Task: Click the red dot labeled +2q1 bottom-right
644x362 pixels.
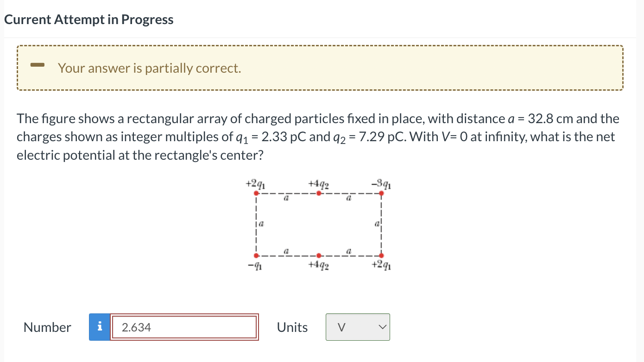Action: (x=381, y=255)
